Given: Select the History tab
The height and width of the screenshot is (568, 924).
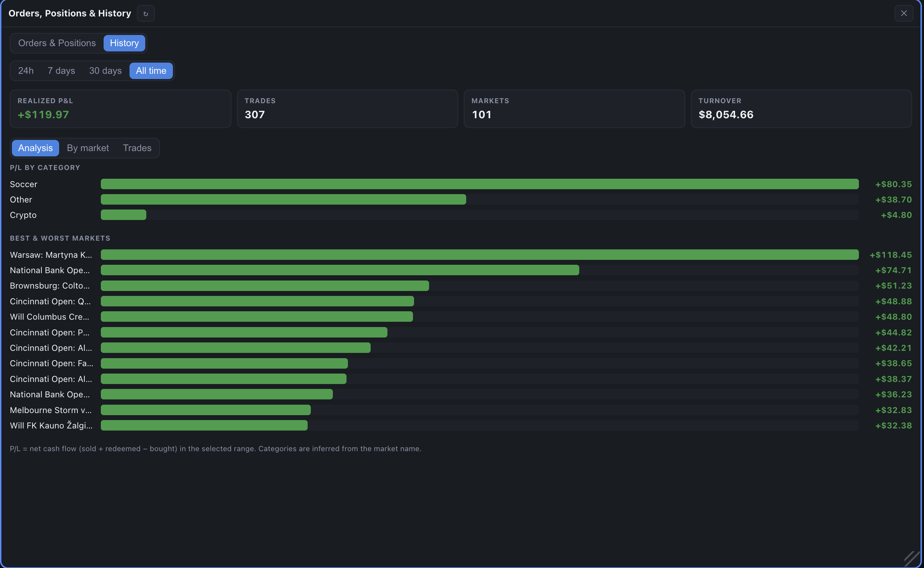Looking at the screenshot, I should tap(125, 43).
